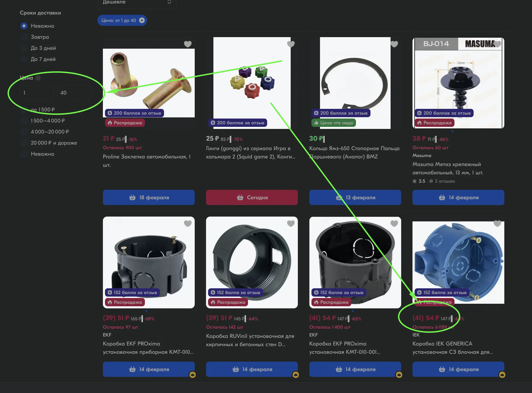Select '20 000 ₽ и дороже' price option

pyautogui.click(x=24, y=143)
